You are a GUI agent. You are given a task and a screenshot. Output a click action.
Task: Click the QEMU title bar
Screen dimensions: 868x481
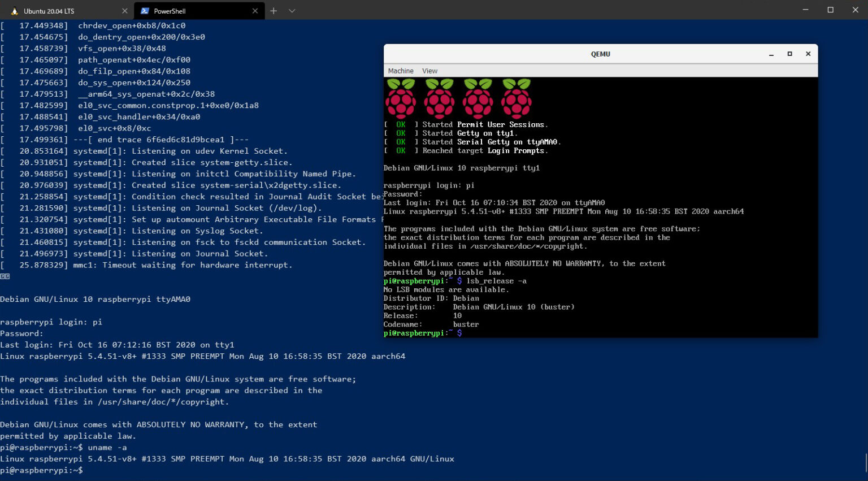(x=600, y=54)
